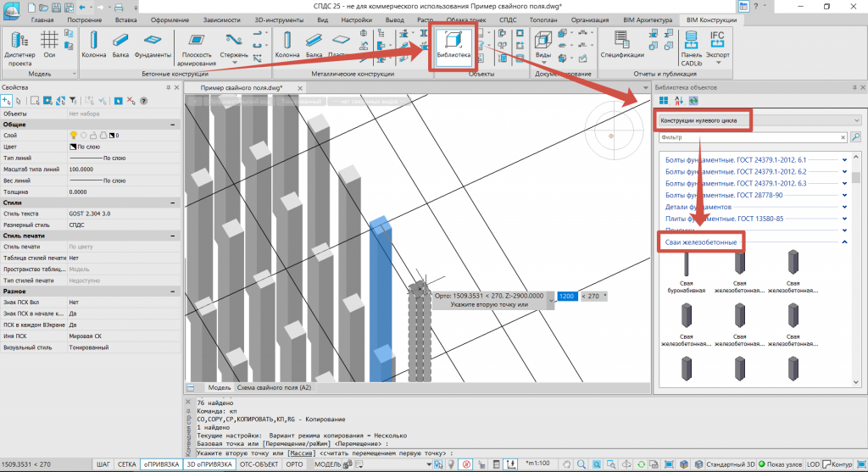
Task: Open Болты фундаментные ГОСТ 24379.1-2012. 6.3 link
Action: 735,183
